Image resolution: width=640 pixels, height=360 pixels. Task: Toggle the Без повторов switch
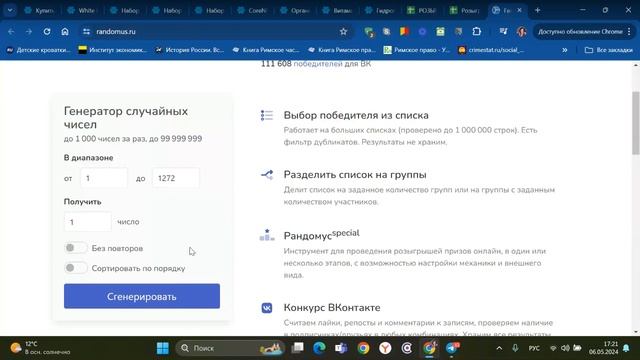tap(76, 248)
